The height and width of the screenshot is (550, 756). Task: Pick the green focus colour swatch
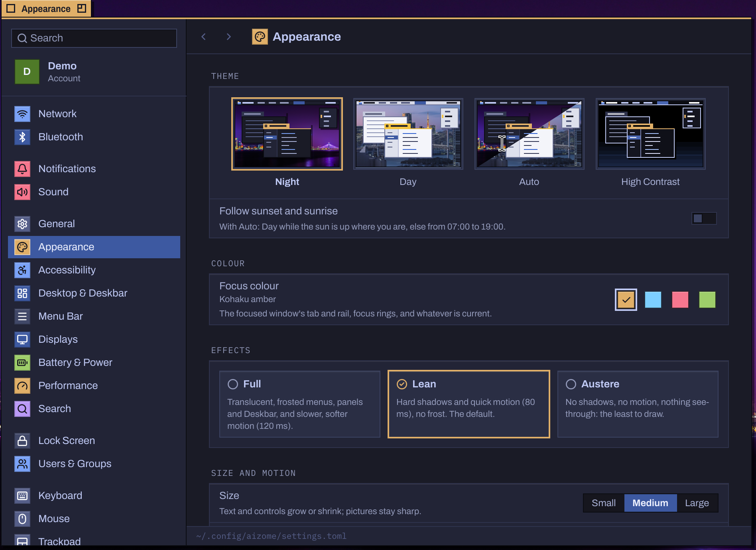[707, 300]
